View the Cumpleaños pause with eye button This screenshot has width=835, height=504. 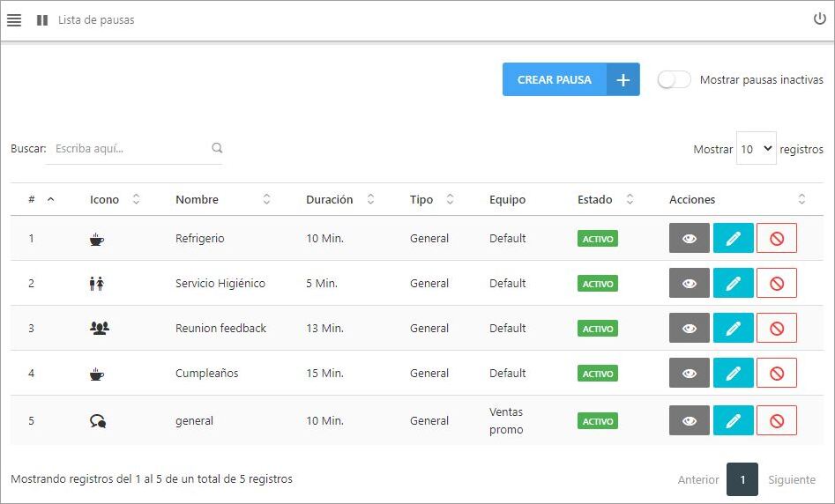pyautogui.click(x=689, y=373)
